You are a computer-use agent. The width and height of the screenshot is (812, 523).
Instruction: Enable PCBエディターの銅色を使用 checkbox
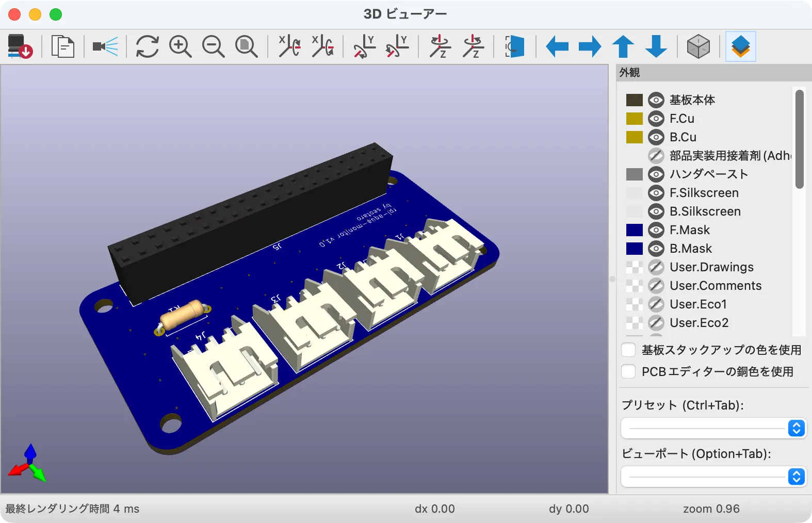[628, 371]
